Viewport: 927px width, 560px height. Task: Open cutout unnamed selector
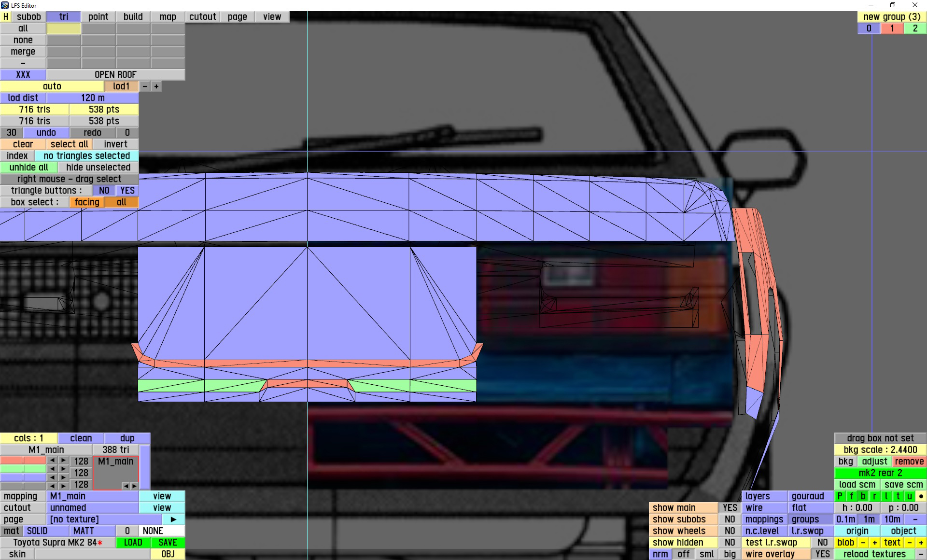(92, 507)
